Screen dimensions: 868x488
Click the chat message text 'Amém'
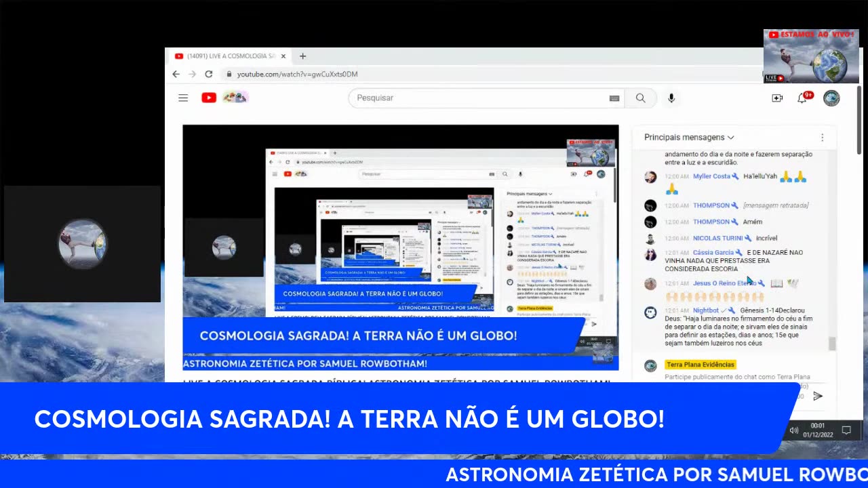pyautogui.click(x=753, y=222)
